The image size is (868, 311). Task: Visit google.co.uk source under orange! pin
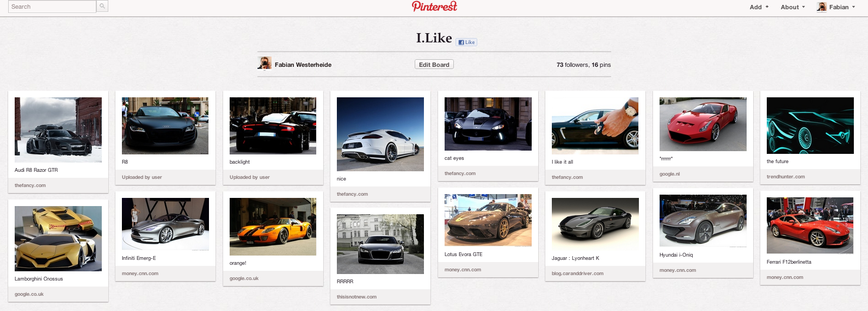[x=244, y=278]
